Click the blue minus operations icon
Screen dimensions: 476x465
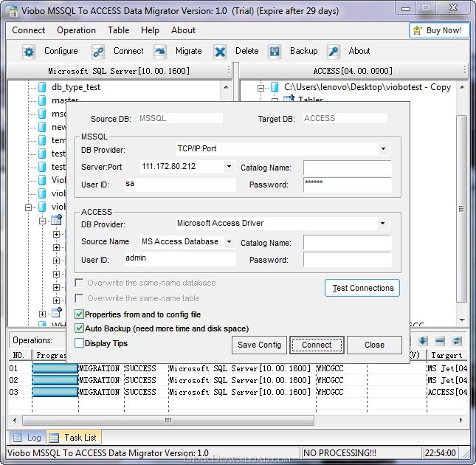coord(440,341)
